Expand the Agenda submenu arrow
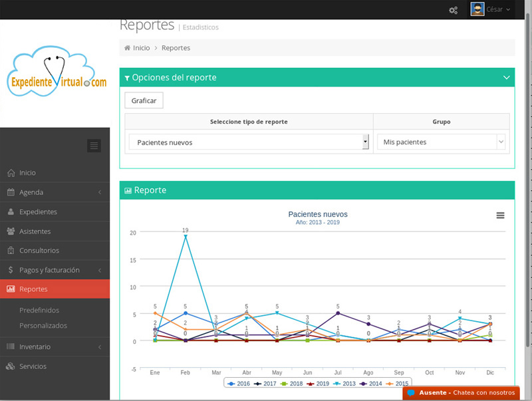This screenshot has width=532, height=401. point(100,192)
